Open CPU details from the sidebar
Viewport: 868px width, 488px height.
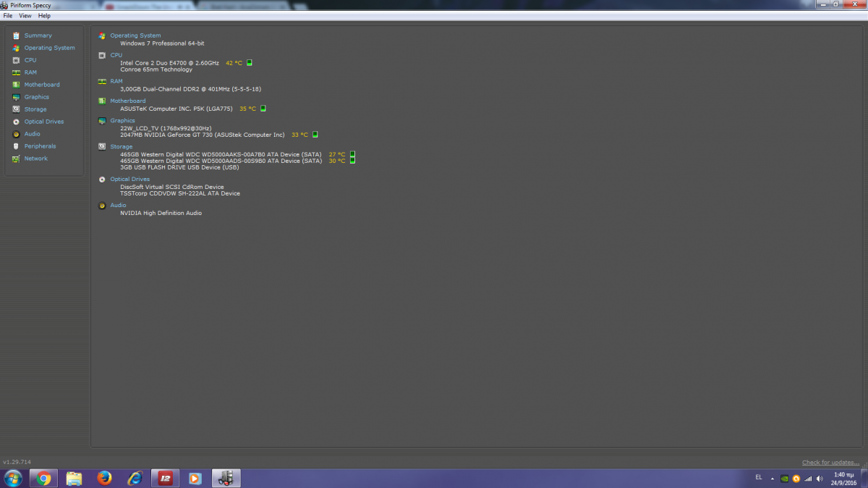coord(30,60)
